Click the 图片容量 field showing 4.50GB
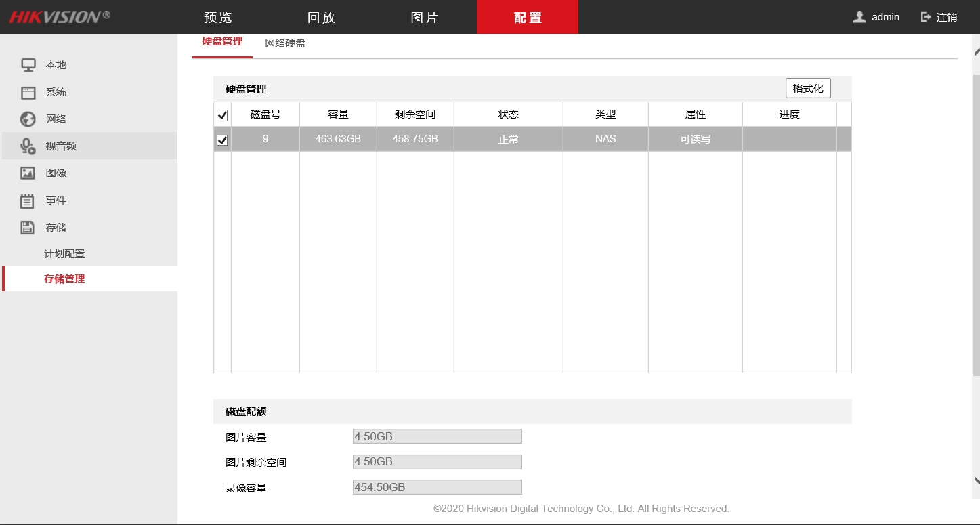This screenshot has height=525, width=980. [438, 436]
